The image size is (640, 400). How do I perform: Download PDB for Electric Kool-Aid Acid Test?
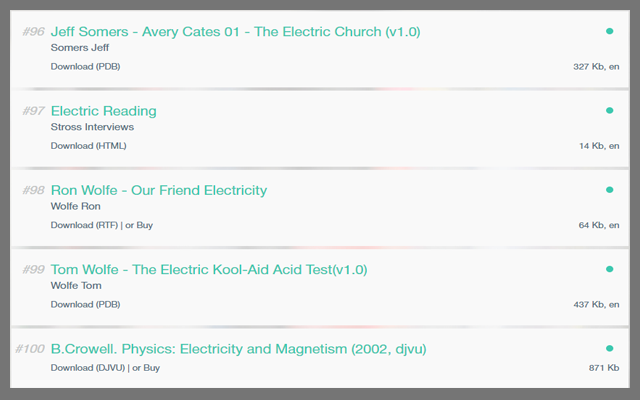click(86, 304)
